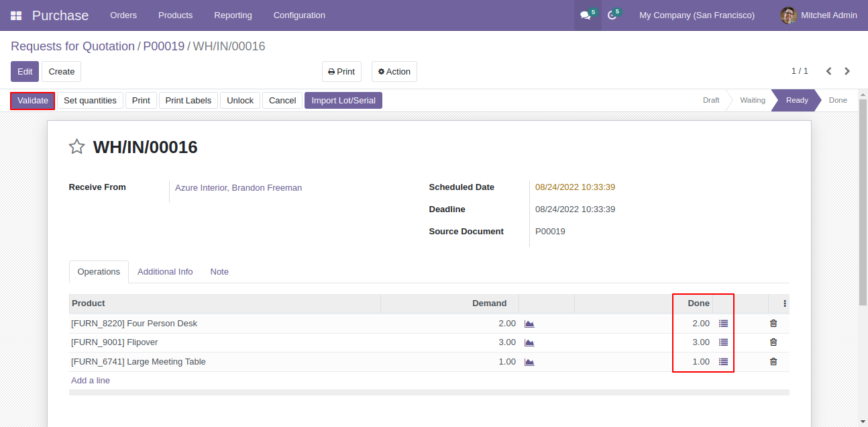Open detailed operations for Four Person Desk

(x=723, y=324)
